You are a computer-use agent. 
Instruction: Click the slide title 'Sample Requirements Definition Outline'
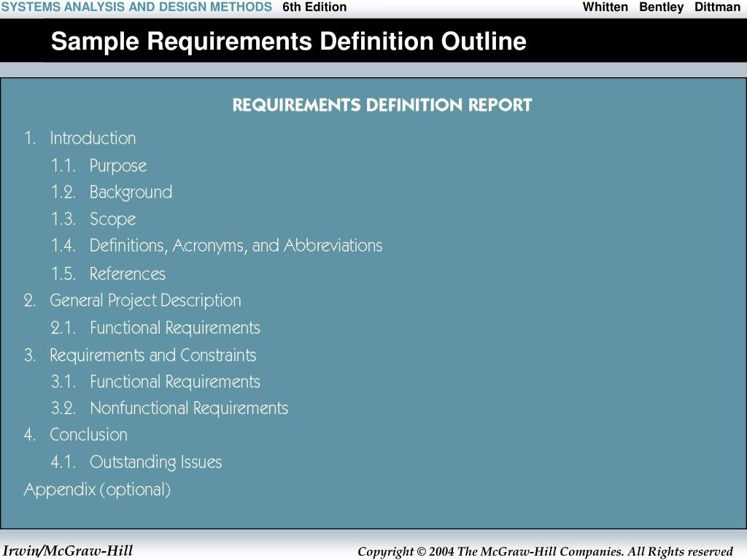point(288,42)
